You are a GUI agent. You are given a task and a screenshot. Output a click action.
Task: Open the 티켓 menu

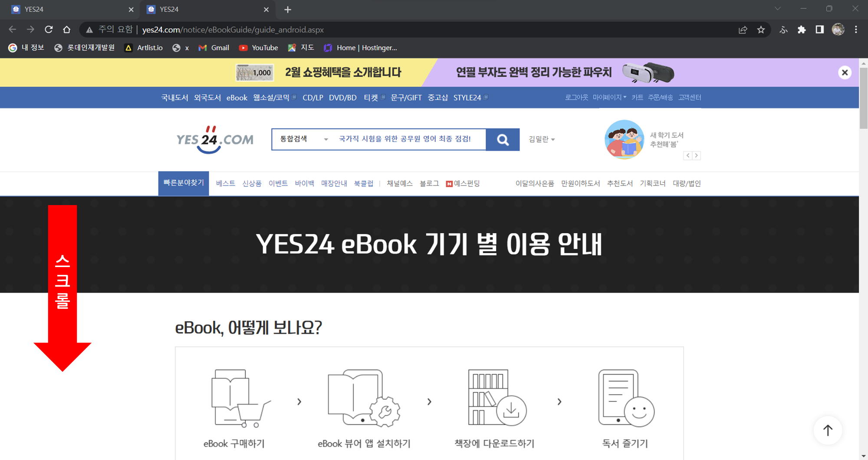coord(371,98)
